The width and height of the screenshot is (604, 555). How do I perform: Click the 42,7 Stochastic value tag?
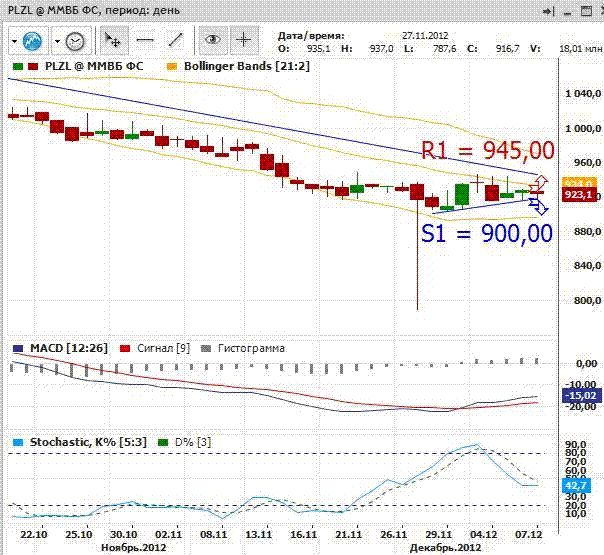[576, 486]
